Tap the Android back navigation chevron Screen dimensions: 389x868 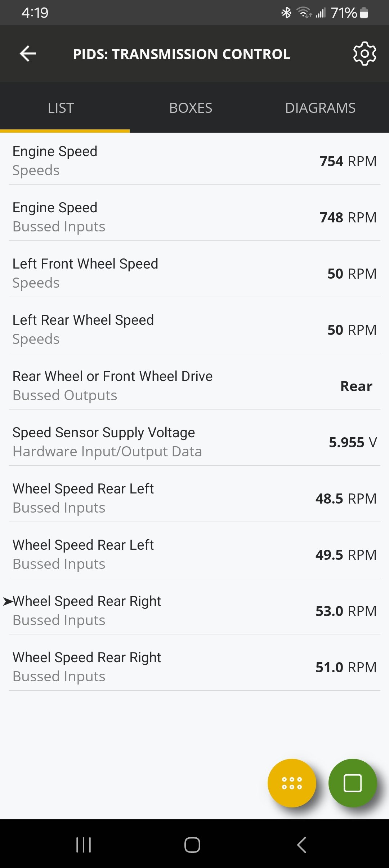(x=301, y=845)
